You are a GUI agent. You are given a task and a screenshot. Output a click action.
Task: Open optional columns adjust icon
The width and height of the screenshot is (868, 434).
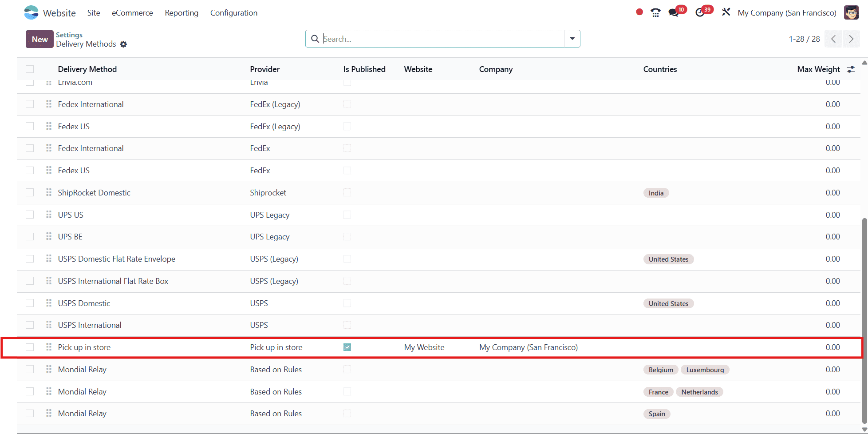click(x=851, y=69)
